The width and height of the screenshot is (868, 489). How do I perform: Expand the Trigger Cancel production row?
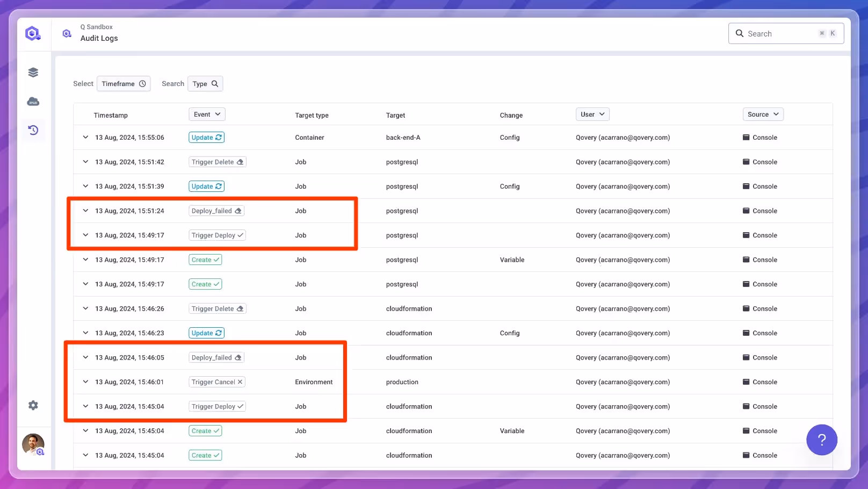coord(85,382)
